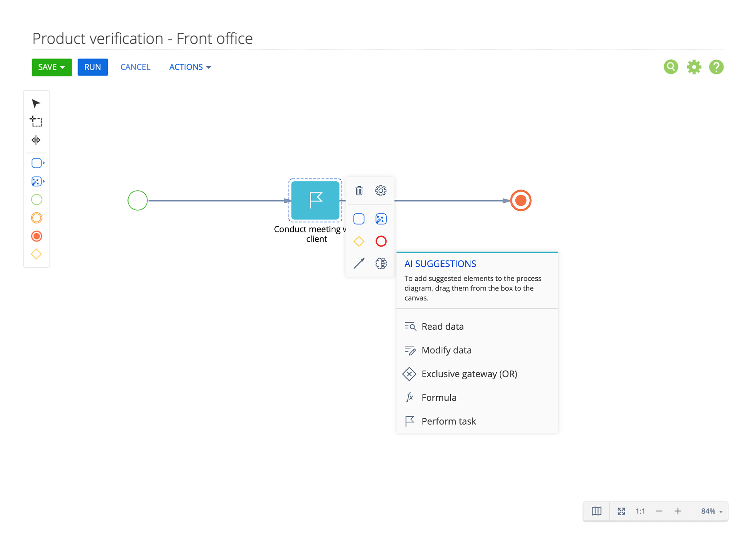Open the ACTIONS dropdown
Image resolution: width=756 pixels, height=548 pixels.
[x=190, y=67]
